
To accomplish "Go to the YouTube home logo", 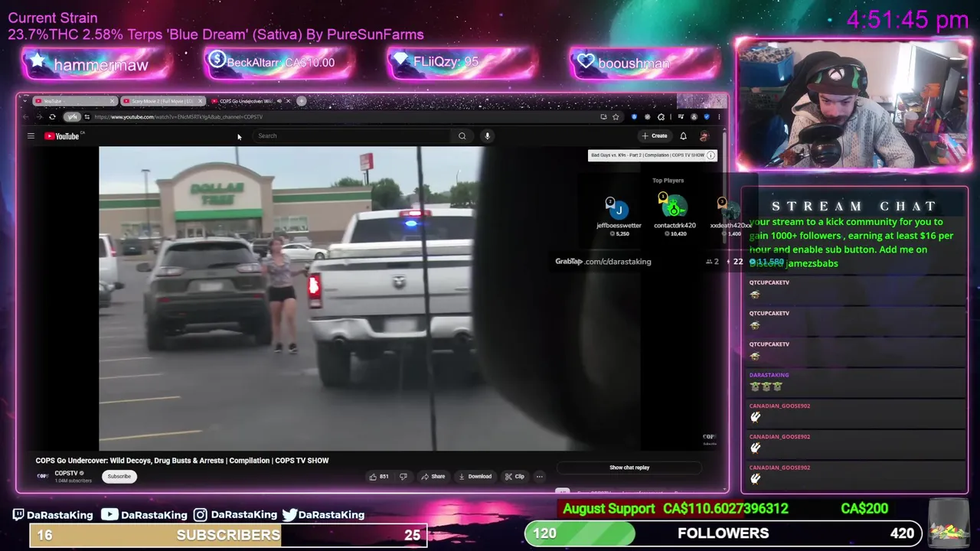I will click(62, 136).
